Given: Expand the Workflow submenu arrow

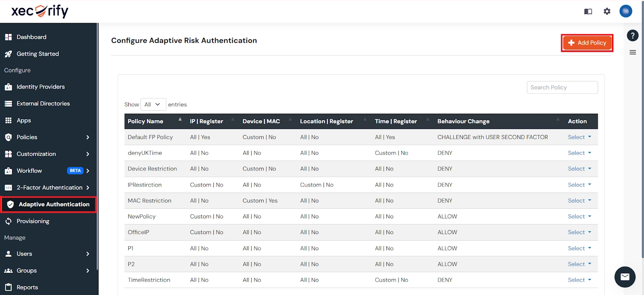Looking at the screenshot, I should tap(88, 171).
